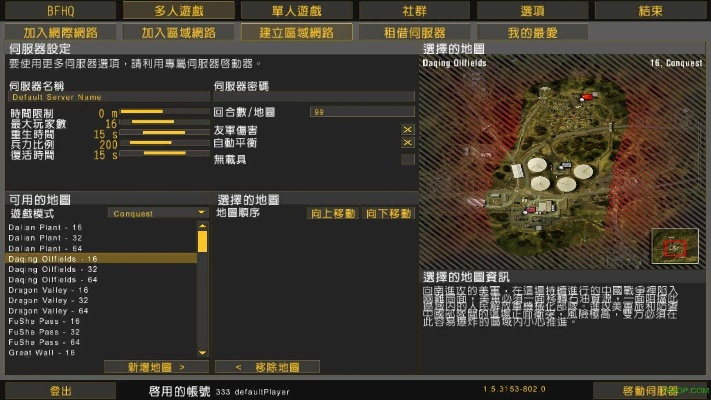Click the red flag on map preview
Screen dimensions: 711x400
[x=587, y=97]
